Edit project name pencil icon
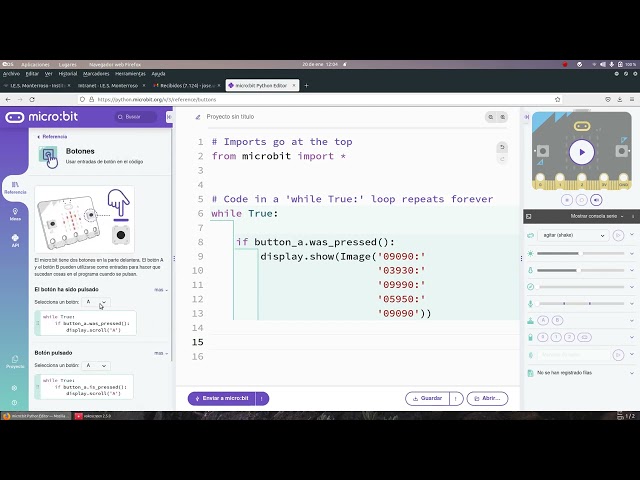This screenshot has height=480, width=640. 198,117
